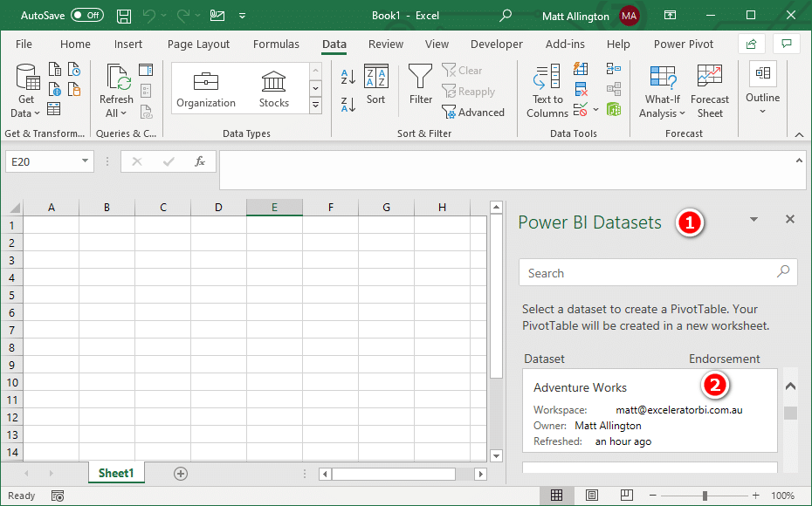
Task: Click the Share icon button
Action: coord(752,44)
